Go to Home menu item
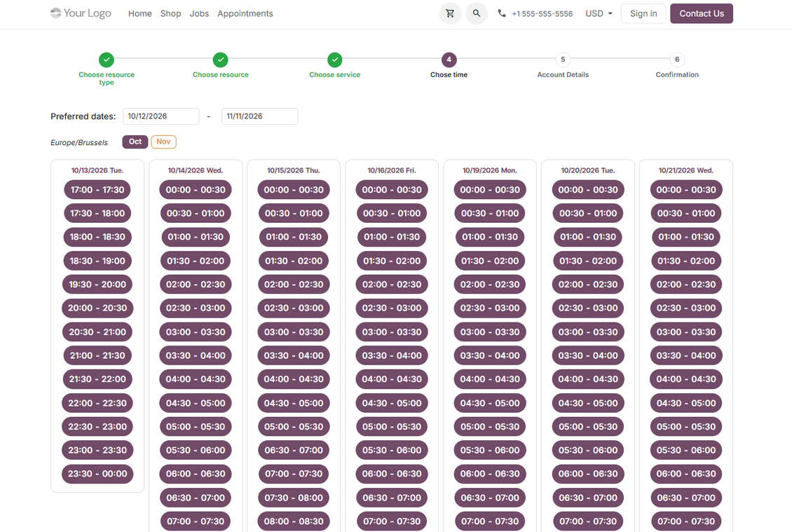 tap(140, 13)
